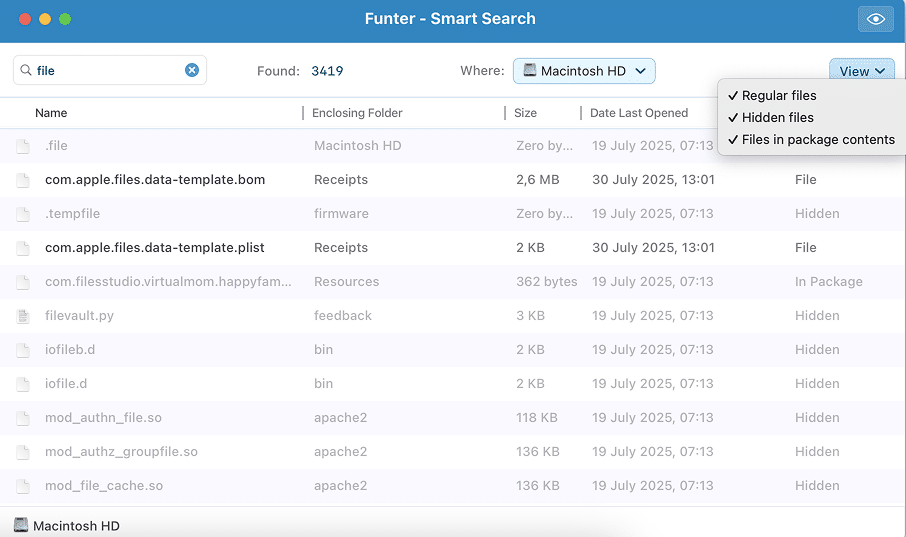
Task: Click the file icon of mod_authn_file.so
Action: 23,417
